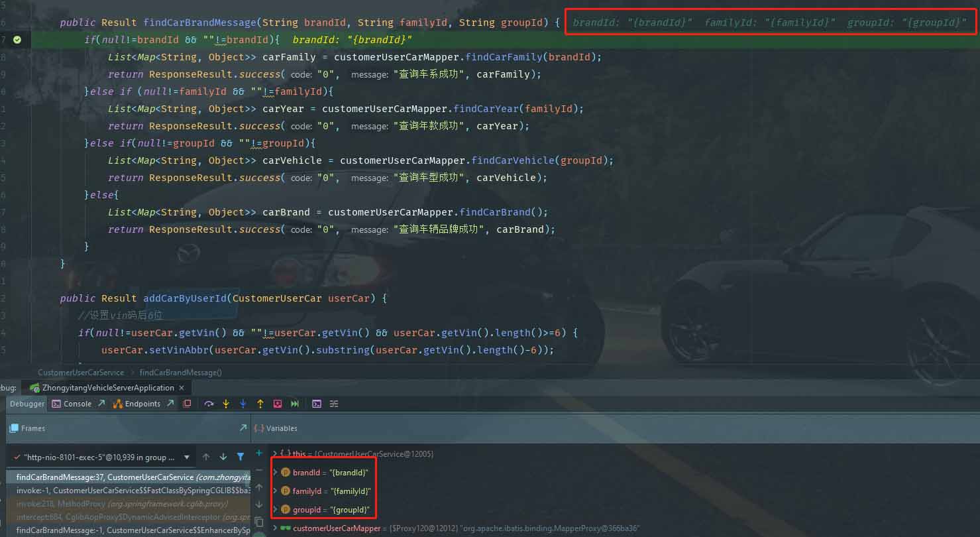Click the familyId variable value text
This screenshot has width=980, height=537.
(350, 491)
